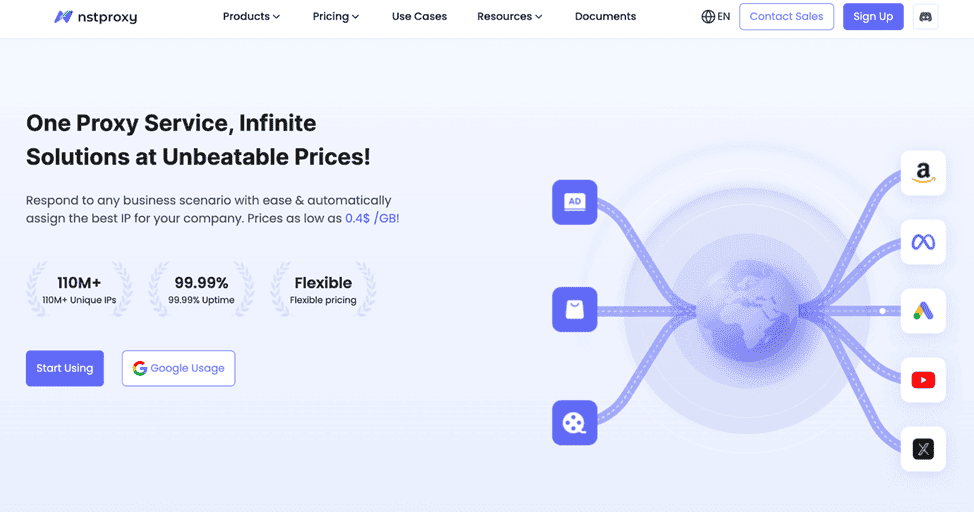Select the shopping bag icon
The width and height of the screenshot is (974, 512).
click(x=574, y=310)
